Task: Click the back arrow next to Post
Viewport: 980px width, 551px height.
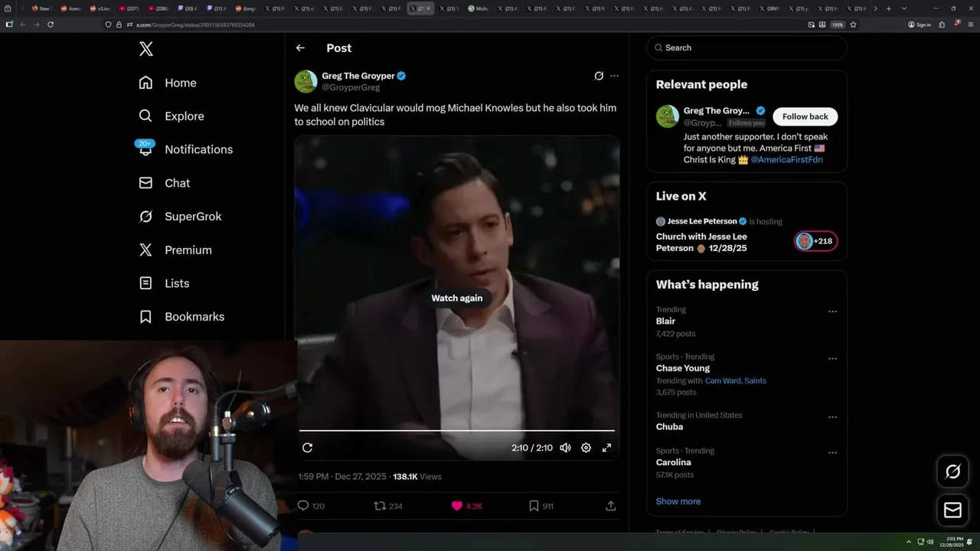Action: coord(300,47)
